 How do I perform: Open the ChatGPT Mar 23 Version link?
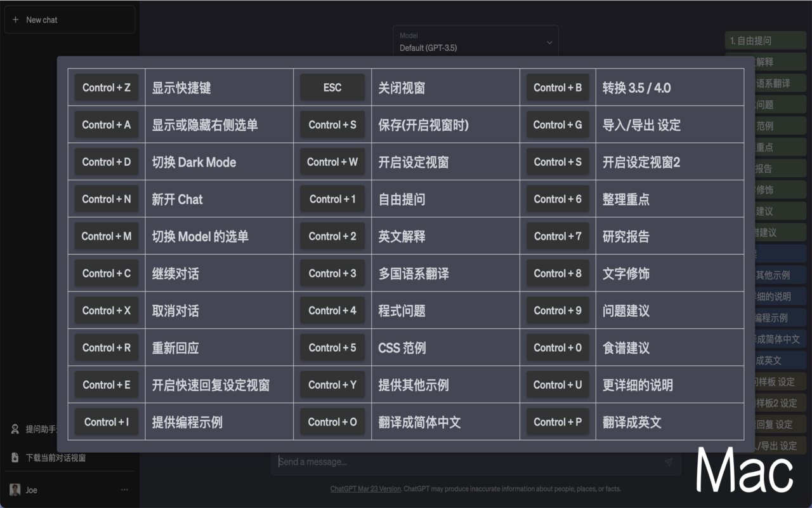[365, 489]
